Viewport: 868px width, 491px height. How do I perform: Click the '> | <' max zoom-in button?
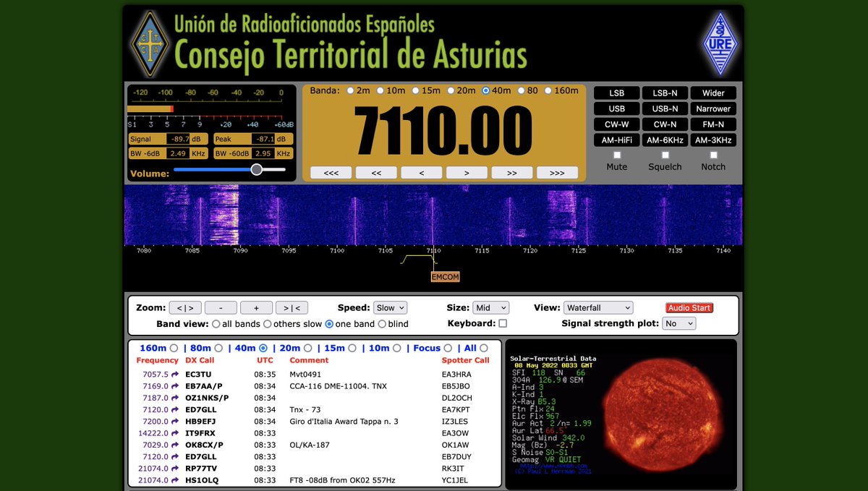point(292,307)
